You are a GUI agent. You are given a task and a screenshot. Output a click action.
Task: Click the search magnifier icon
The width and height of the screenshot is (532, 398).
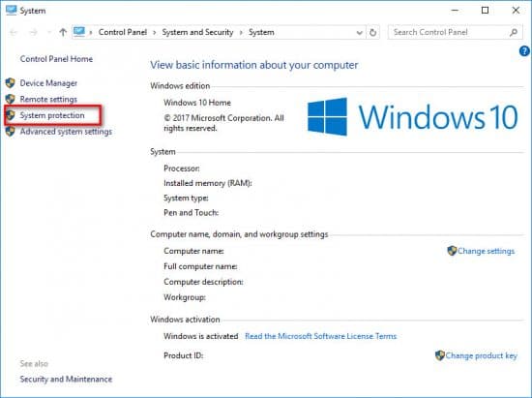pyautogui.click(x=514, y=32)
